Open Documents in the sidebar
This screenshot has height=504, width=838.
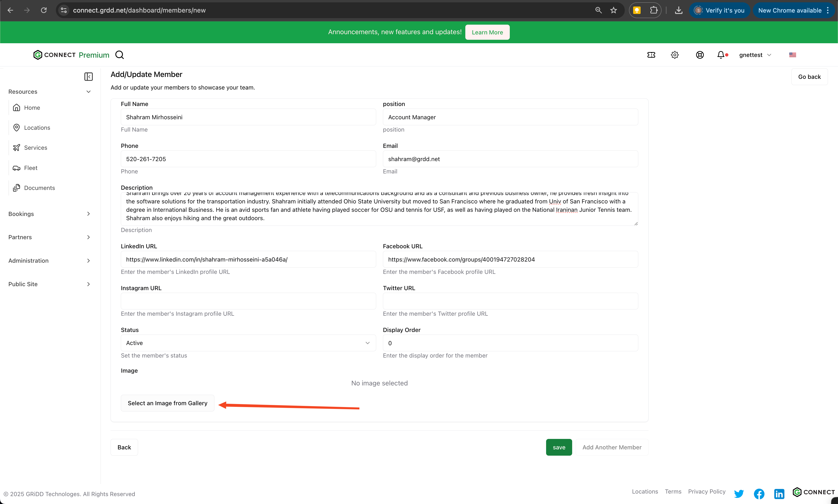click(x=39, y=188)
